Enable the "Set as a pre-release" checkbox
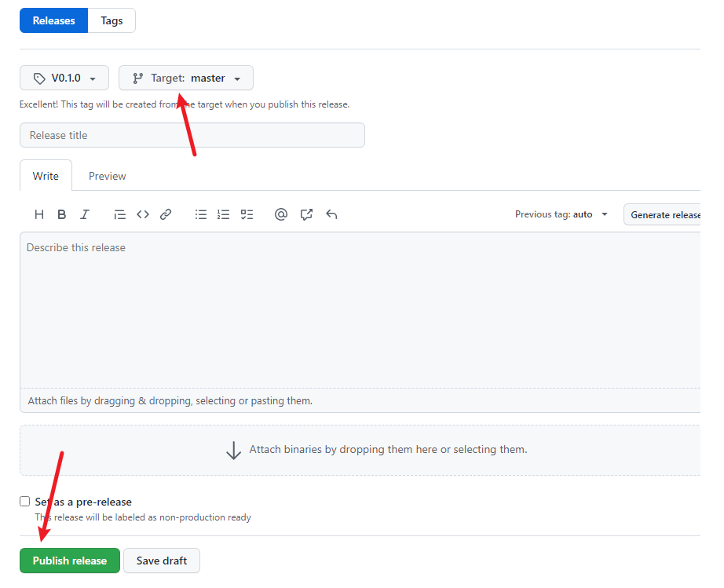The height and width of the screenshot is (588, 724). point(25,502)
